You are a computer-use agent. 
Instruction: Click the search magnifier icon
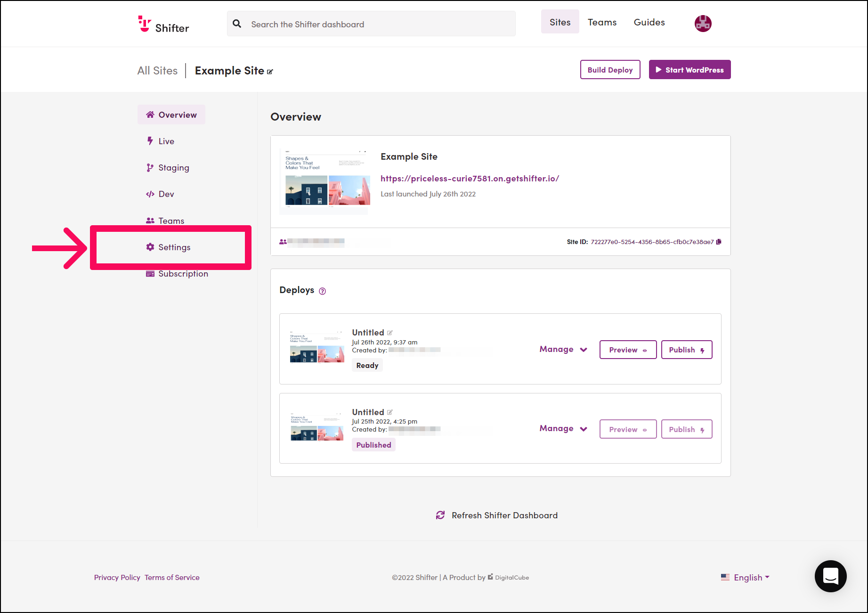point(237,24)
